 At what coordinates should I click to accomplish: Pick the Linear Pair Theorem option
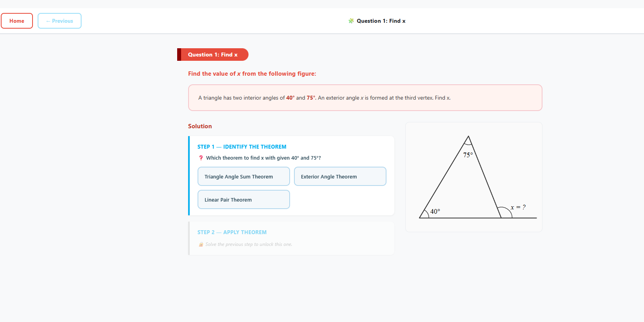pyautogui.click(x=243, y=200)
